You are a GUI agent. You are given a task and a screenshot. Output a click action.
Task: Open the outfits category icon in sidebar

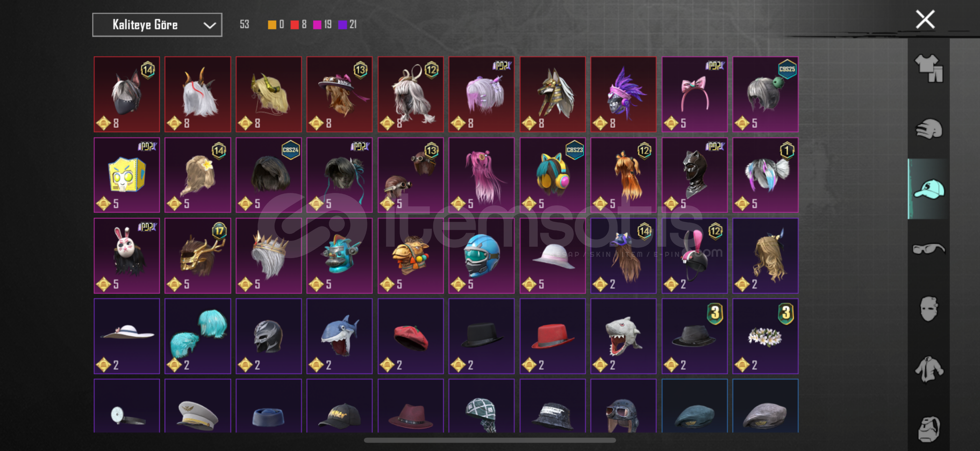pos(929,68)
